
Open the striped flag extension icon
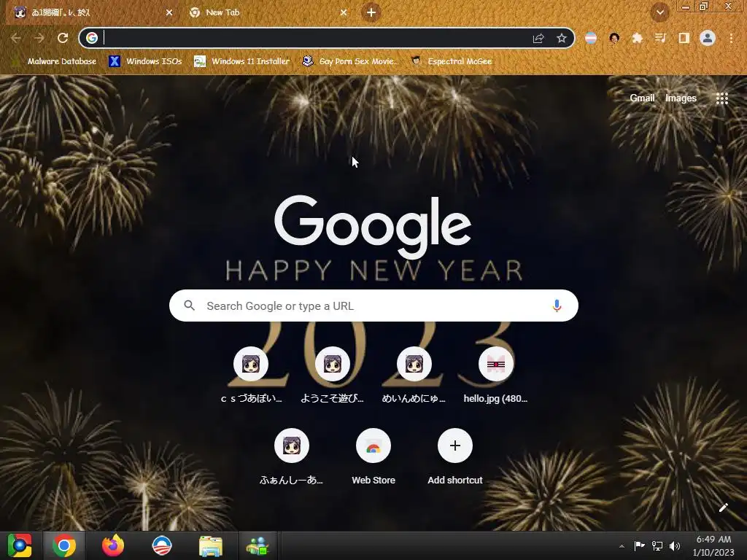591,38
